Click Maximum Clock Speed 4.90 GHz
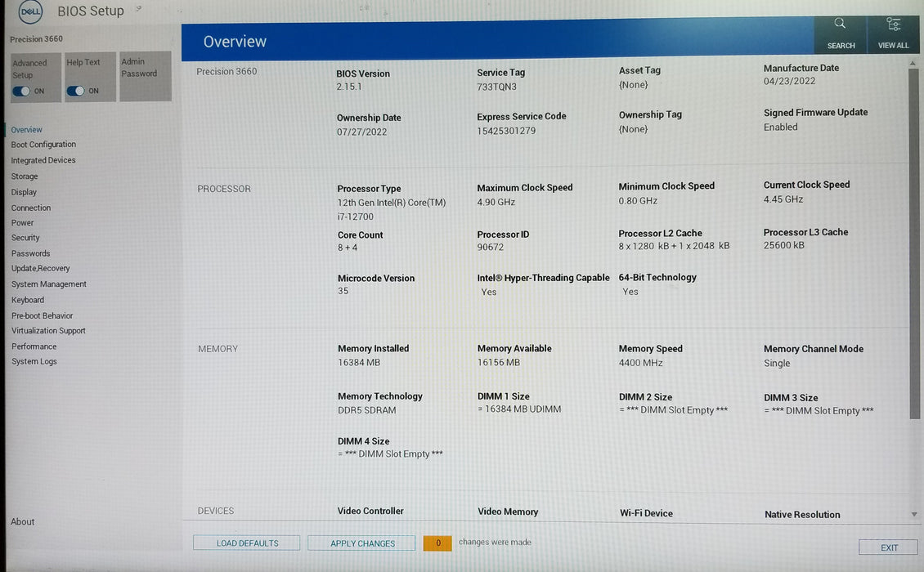The height and width of the screenshot is (572, 924). pos(496,202)
